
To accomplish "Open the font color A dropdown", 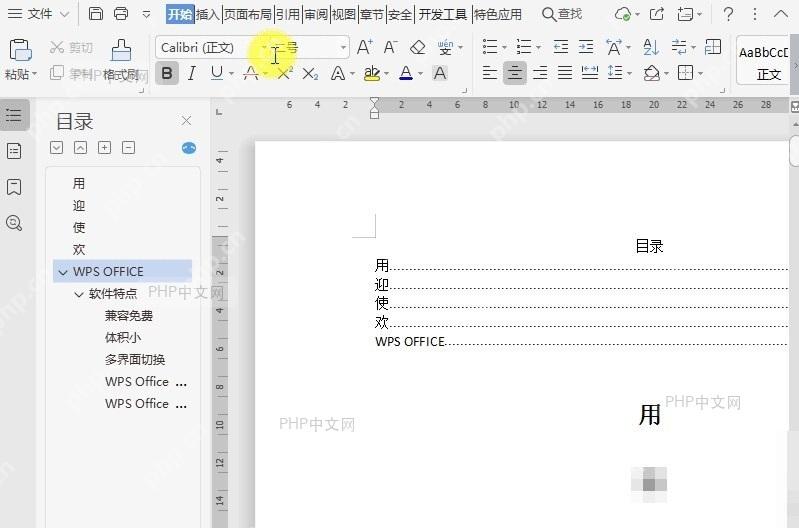I will coord(420,74).
